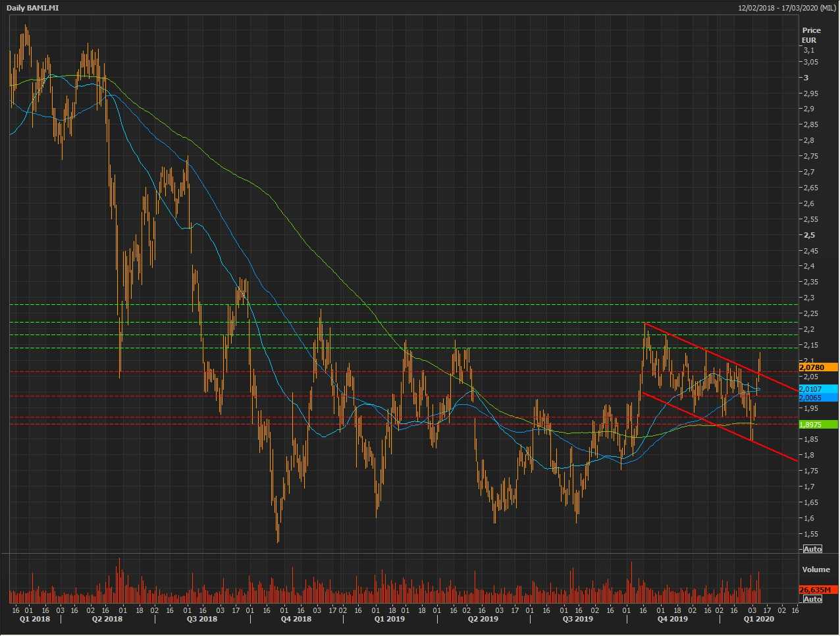Click the Q4 2018 time axis label
Viewport: 840px width, 636px height.
tap(296, 619)
